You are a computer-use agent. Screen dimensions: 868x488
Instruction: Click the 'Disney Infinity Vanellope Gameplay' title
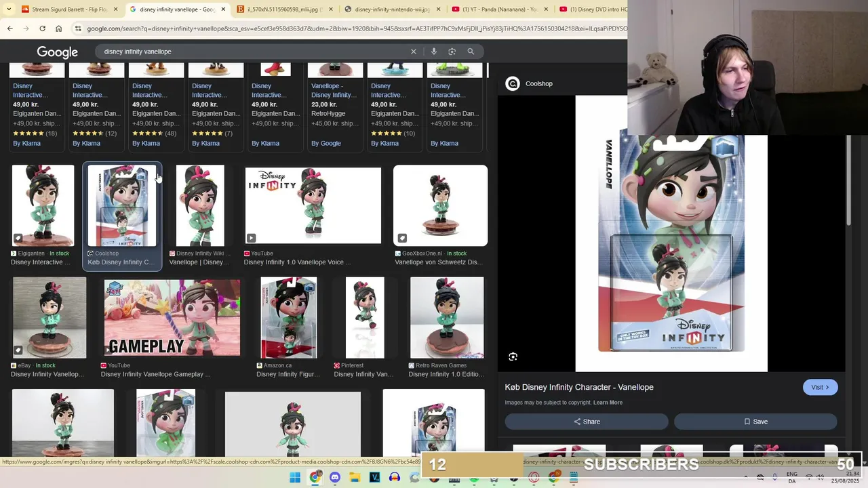click(x=155, y=374)
